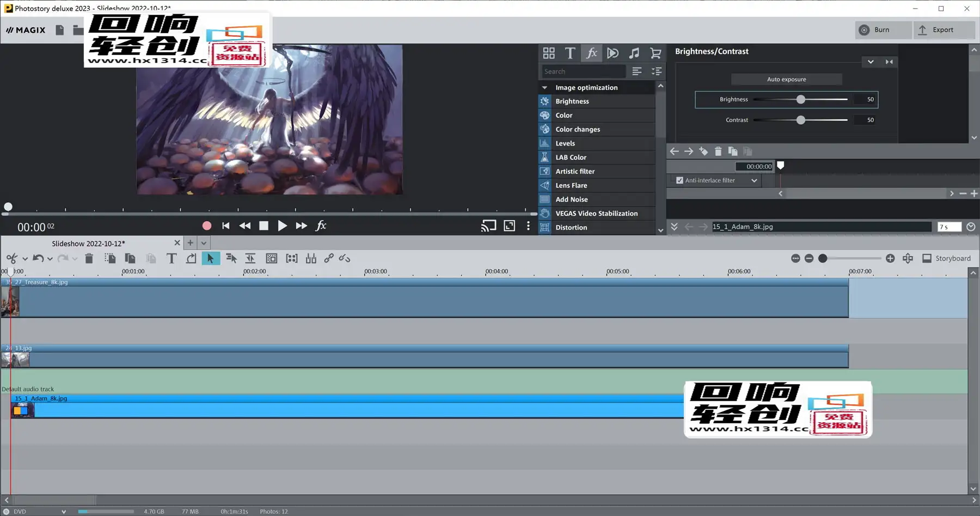The height and width of the screenshot is (516, 980).
Task: Select the timeline mouse pointer mode
Action: point(211,258)
